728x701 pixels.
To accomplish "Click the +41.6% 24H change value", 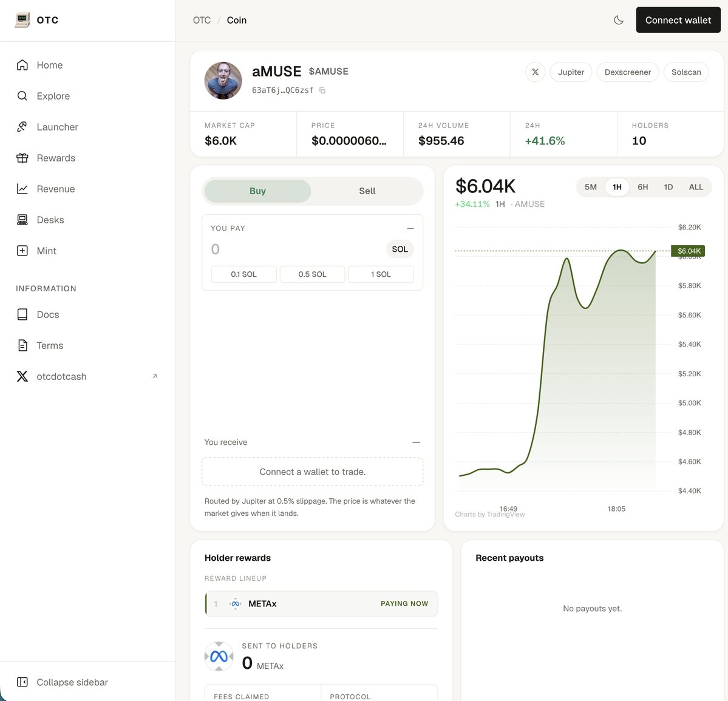I will coord(545,141).
